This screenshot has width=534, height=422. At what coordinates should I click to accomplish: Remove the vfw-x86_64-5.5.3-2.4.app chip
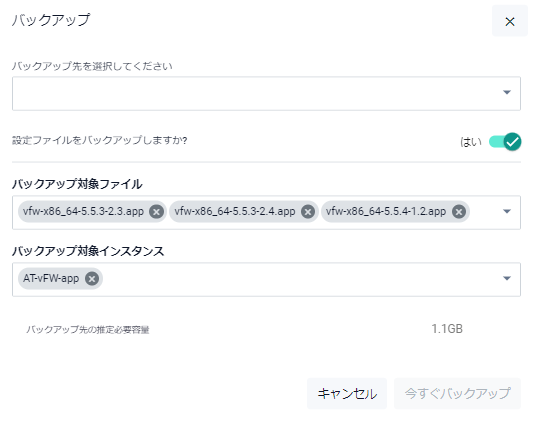pyautogui.click(x=308, y=212)
